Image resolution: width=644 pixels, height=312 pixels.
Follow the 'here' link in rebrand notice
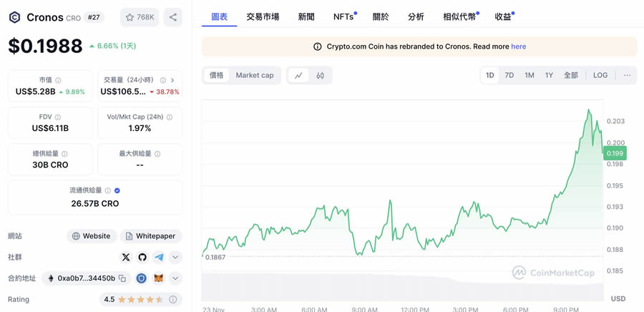tap(519, 47)
